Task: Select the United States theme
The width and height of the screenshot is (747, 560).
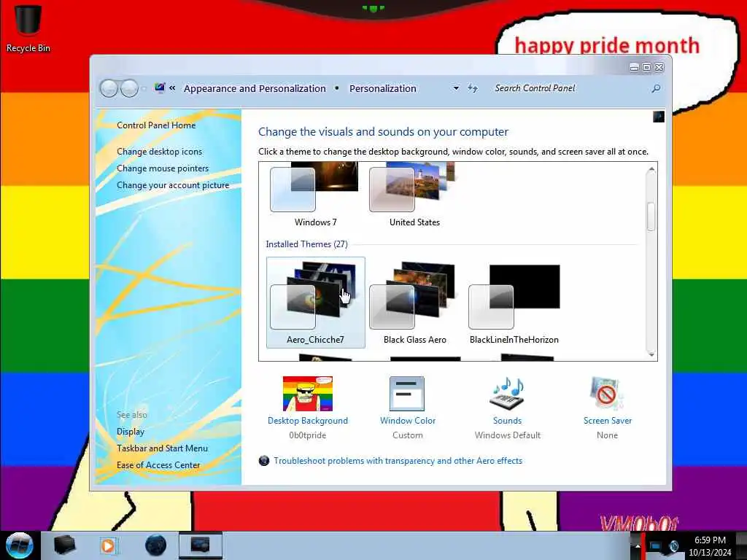Action: (414, 195)
